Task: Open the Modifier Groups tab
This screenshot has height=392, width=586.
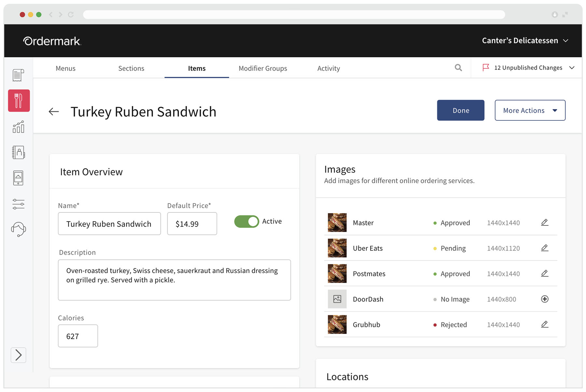Action: (263, 68)
